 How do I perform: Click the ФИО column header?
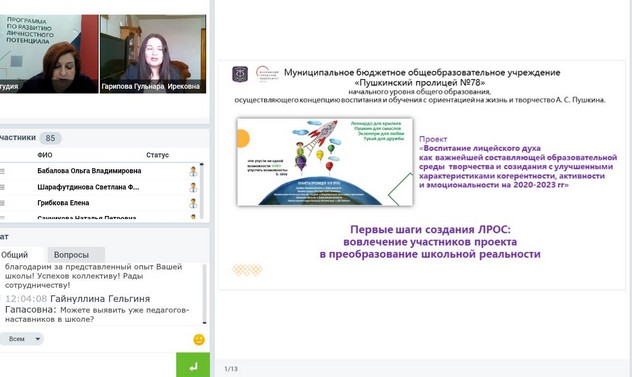pyautogui.click(x=45, y=155)
